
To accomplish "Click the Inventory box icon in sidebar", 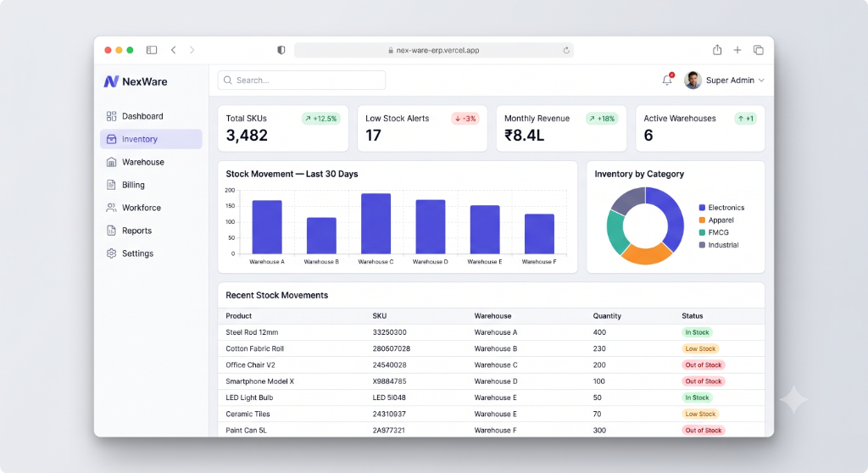I will (111, 139).
